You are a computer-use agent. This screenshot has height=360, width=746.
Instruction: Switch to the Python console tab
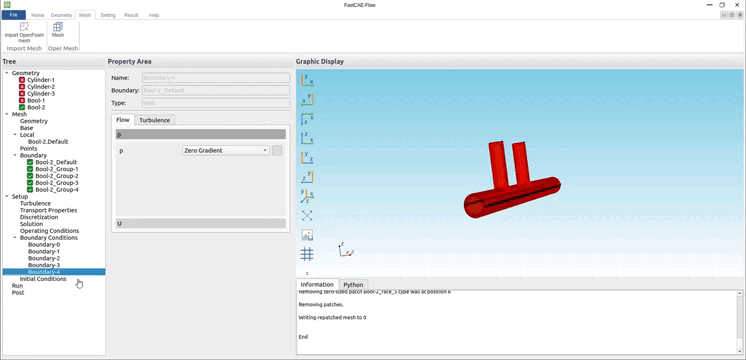pos(353,285)
